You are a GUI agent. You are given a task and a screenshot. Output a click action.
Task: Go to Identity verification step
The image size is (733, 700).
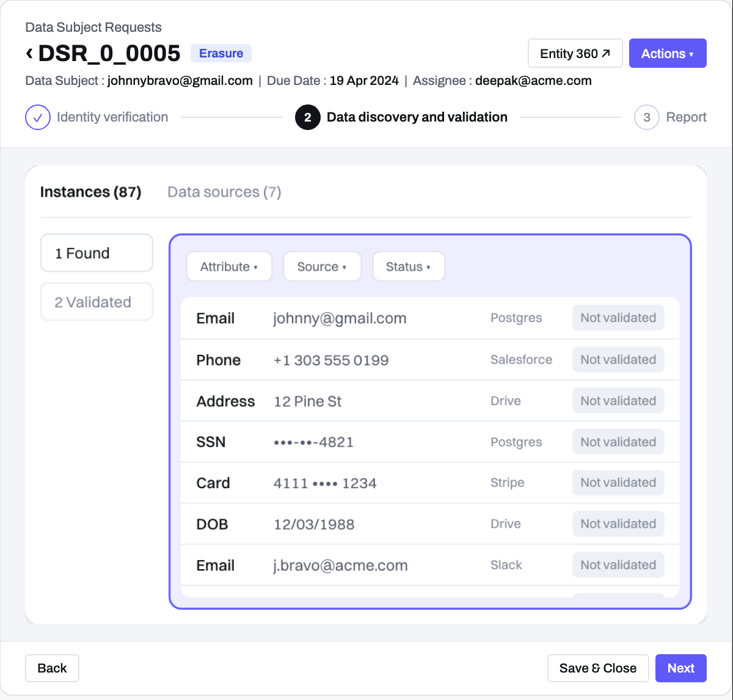[x=112, y=117]
